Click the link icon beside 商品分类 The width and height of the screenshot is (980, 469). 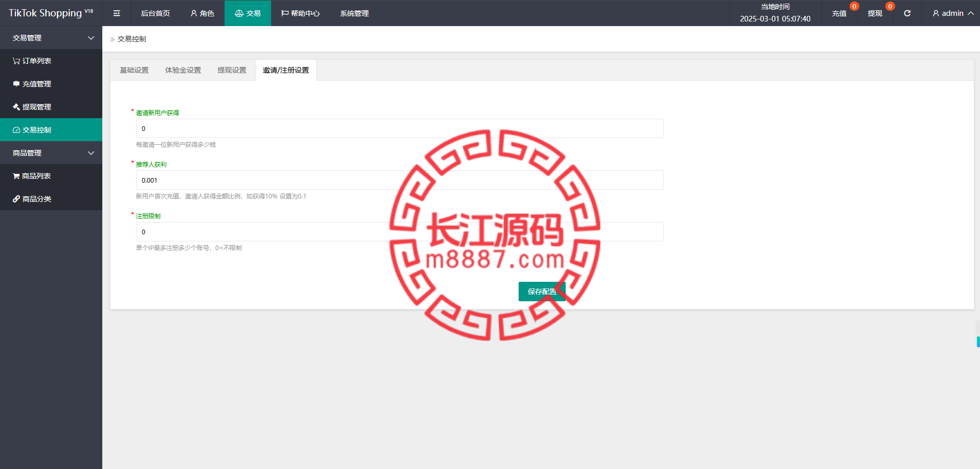point(16,199)
